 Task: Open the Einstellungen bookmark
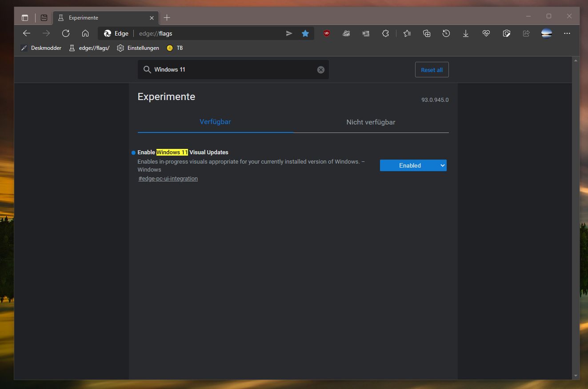point(138,48)
